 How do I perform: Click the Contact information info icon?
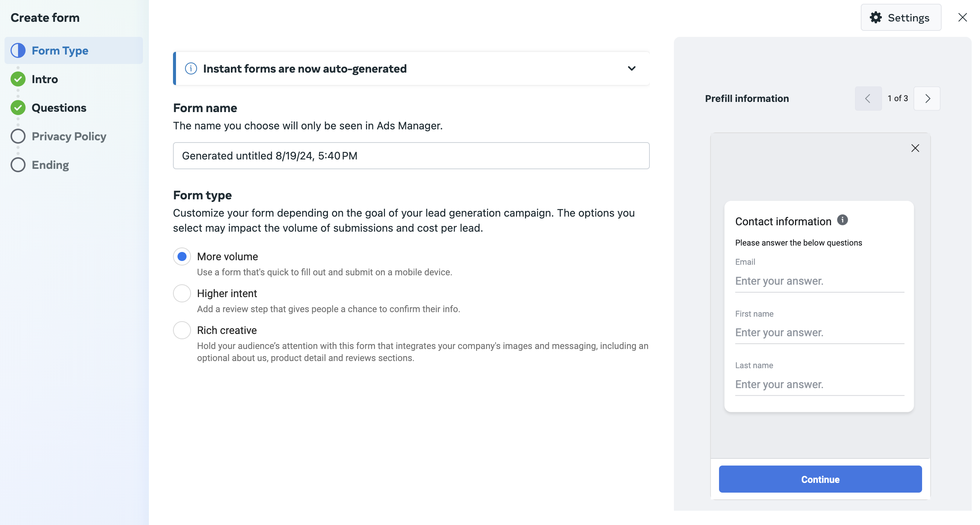842,220
